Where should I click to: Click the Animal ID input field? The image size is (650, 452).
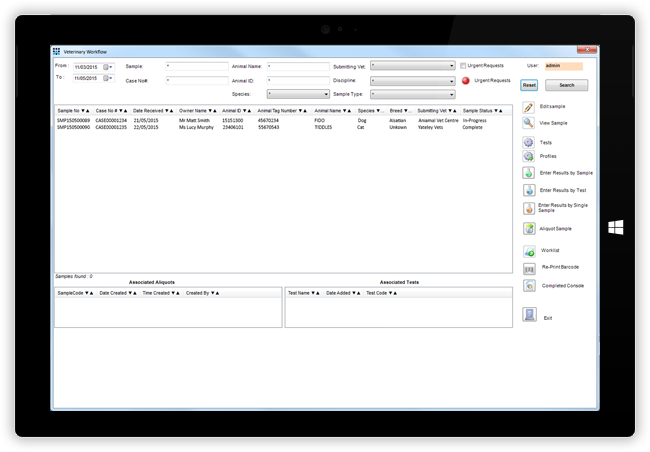[x=298, y=80]
